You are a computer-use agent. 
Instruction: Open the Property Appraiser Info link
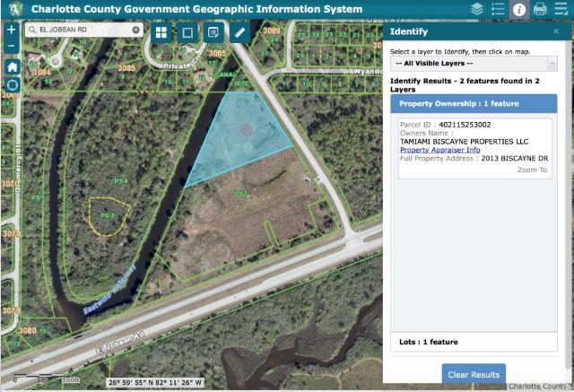click(x=439, y=150)
